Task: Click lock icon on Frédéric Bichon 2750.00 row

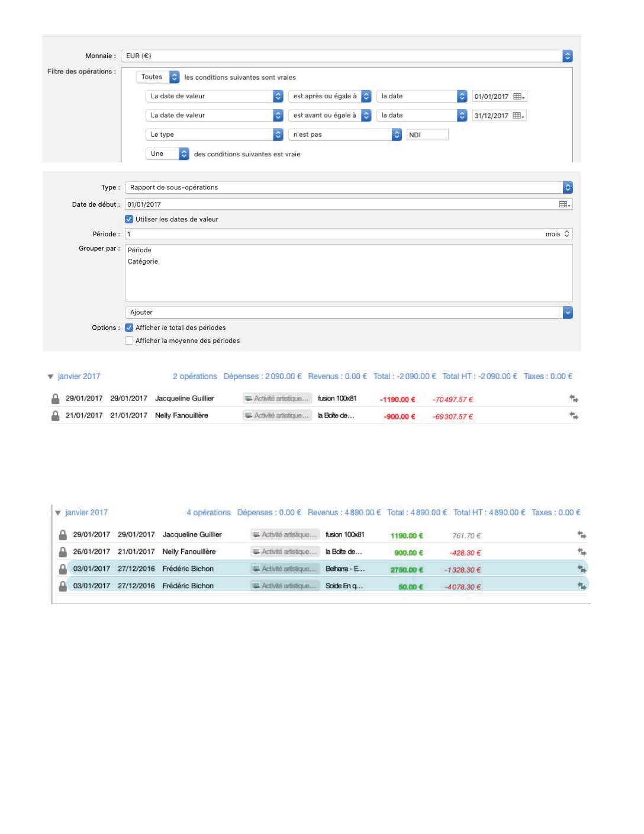Action: [63, 569]
